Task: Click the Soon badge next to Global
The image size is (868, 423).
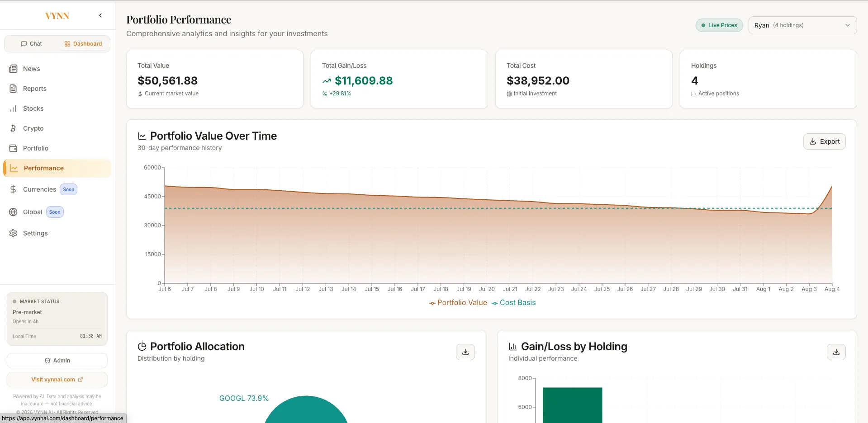Action: 55,212
